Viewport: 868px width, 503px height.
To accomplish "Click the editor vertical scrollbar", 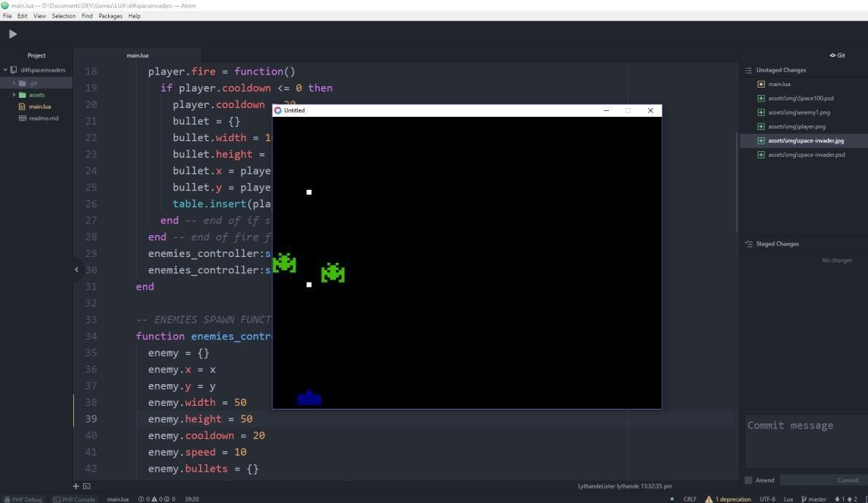I will [x=737, y=183].
